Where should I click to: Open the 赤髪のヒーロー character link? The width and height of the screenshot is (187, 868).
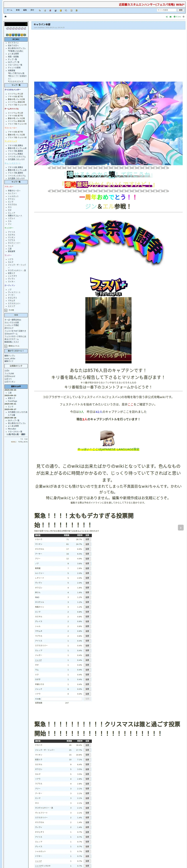[x=14, y=191]
